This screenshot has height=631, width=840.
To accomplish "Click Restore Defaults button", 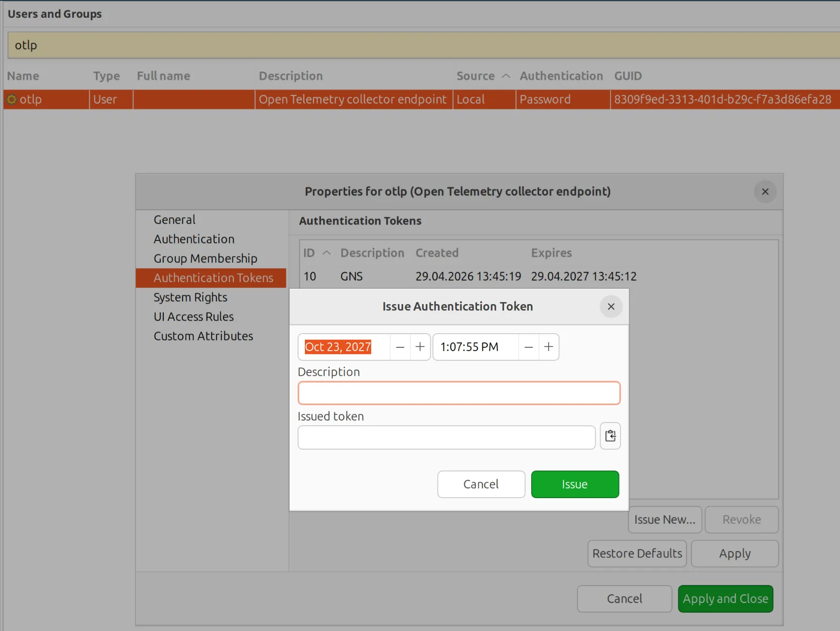I will (x=637, y=553).
